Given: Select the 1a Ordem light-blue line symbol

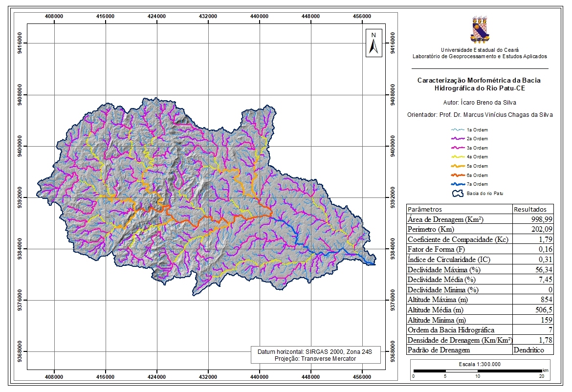Looking at the screenshot, I should [458, 130].
